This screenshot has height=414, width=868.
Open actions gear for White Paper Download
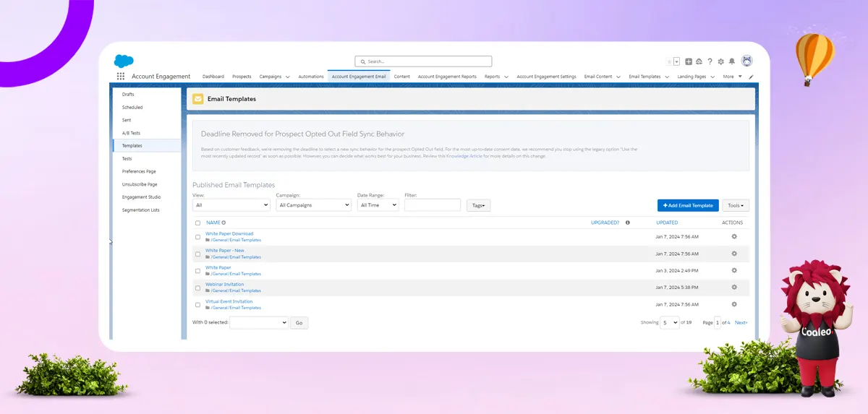coord(734,236)
